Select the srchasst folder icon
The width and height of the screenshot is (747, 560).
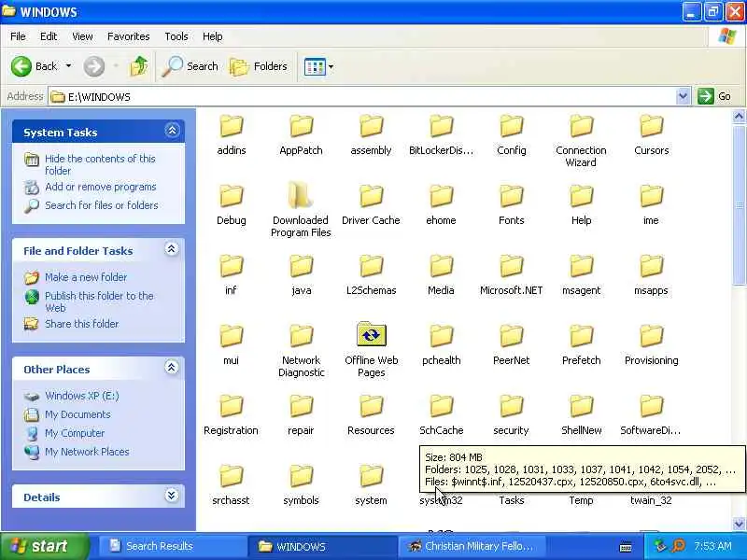232,477
